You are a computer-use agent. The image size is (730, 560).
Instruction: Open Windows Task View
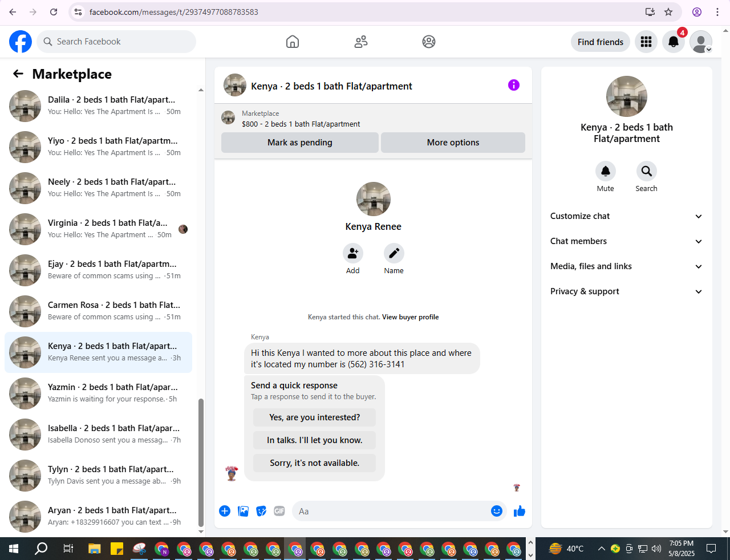68,549
